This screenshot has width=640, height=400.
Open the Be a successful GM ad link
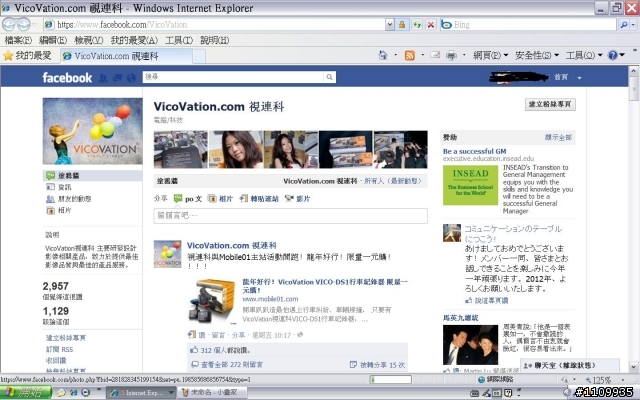click(x=474, y=151)
